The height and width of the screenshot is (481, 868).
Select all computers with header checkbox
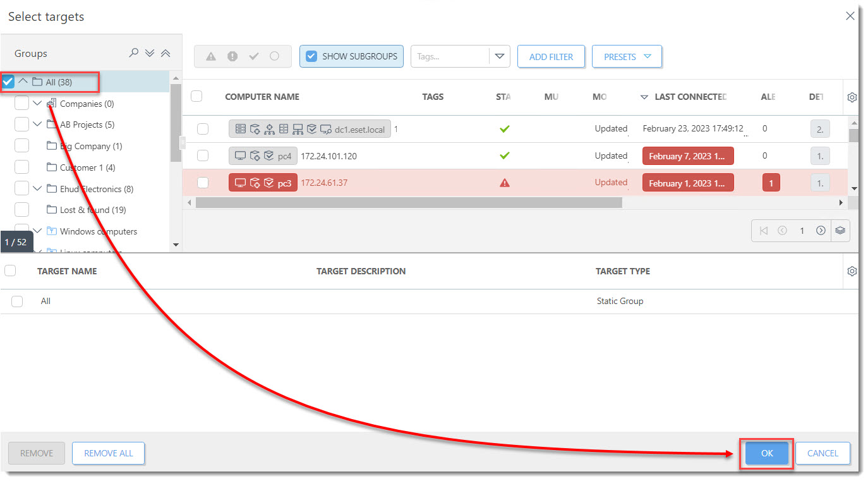(x=196, y=96)
